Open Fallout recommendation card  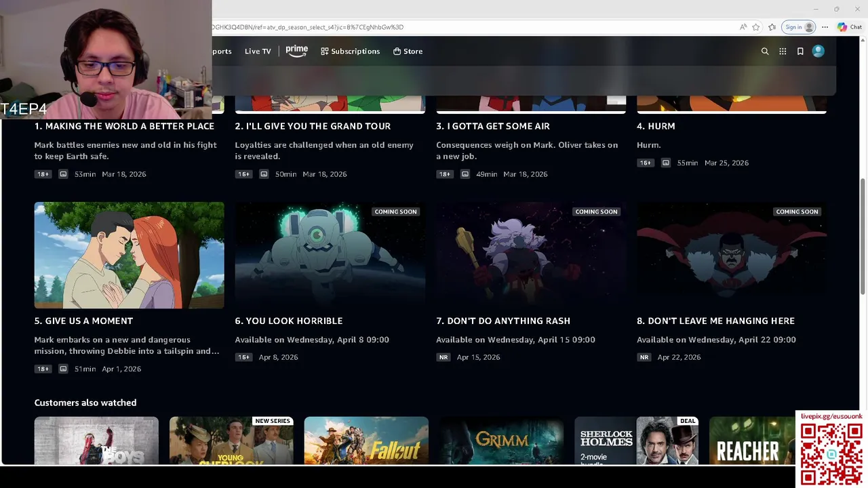click(x=366, y=441)
